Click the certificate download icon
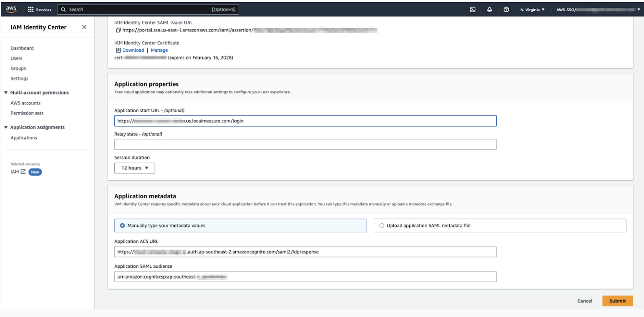This screenshot has width=644, height=317. 118,50
